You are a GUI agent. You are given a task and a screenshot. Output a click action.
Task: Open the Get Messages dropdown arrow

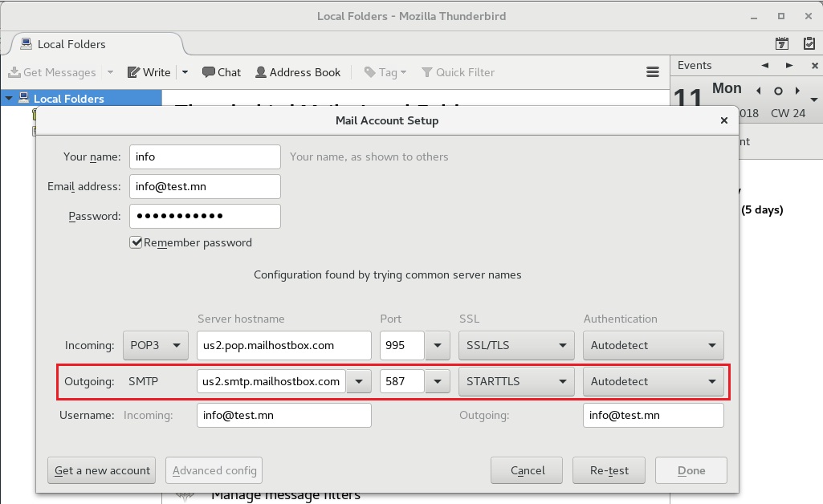110,72
